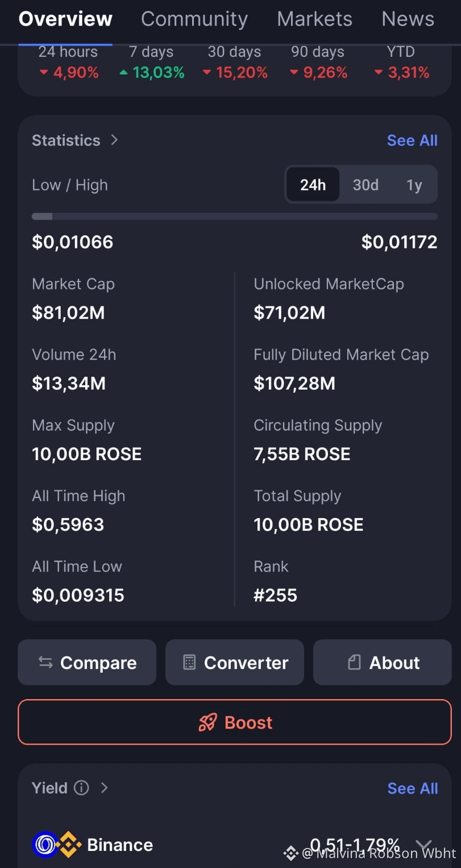Switch low/high range to 1y
461x868 pixels.
(414, 185)
